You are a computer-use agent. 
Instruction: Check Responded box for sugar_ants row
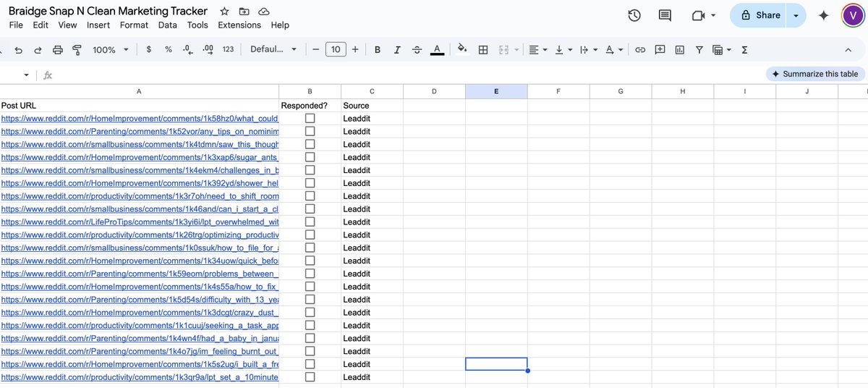point(310,157)
